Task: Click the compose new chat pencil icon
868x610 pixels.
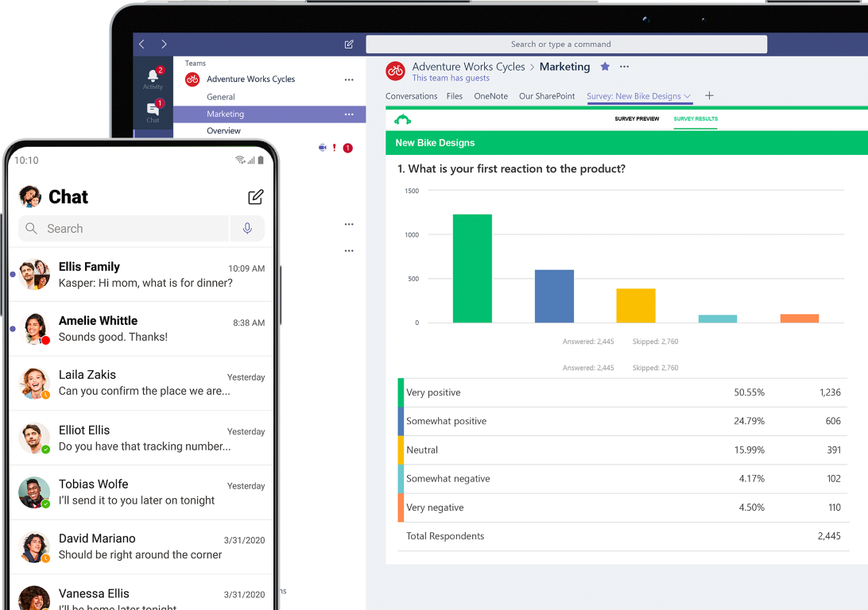Action: [x=348, y=44]
